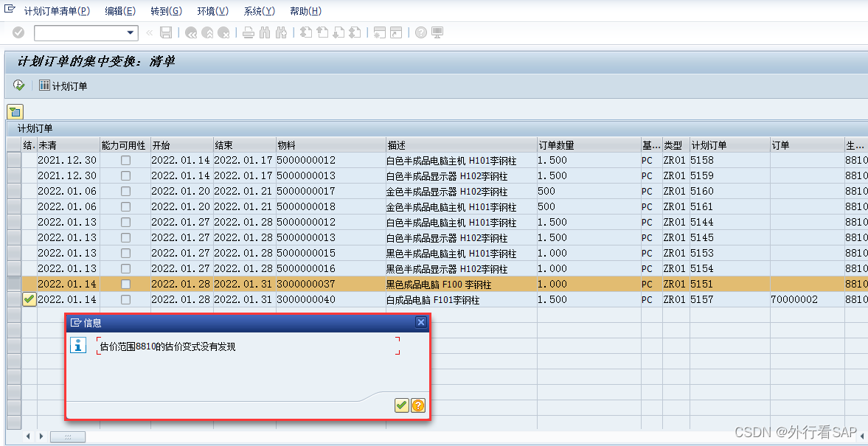The image size is (868, 446).
Task: Toggle capacity checkbox for planned order 5144
Action: (126, 223)
